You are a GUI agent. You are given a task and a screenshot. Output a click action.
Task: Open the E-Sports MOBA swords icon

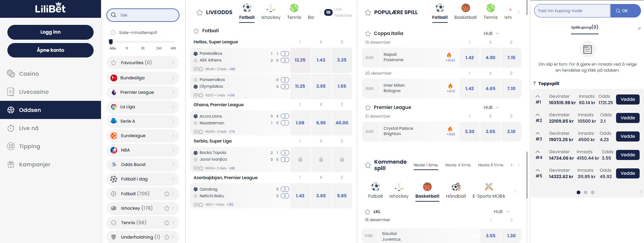488,187
